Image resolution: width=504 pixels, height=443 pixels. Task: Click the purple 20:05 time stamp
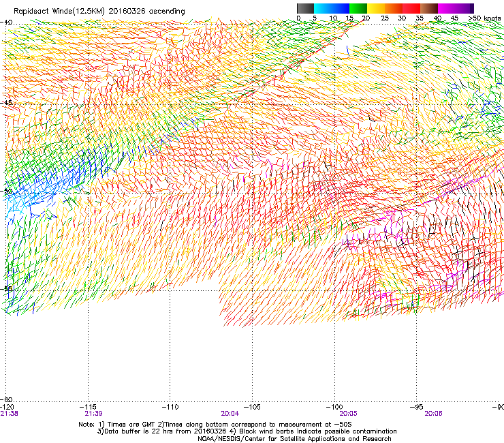pos(348,414)
